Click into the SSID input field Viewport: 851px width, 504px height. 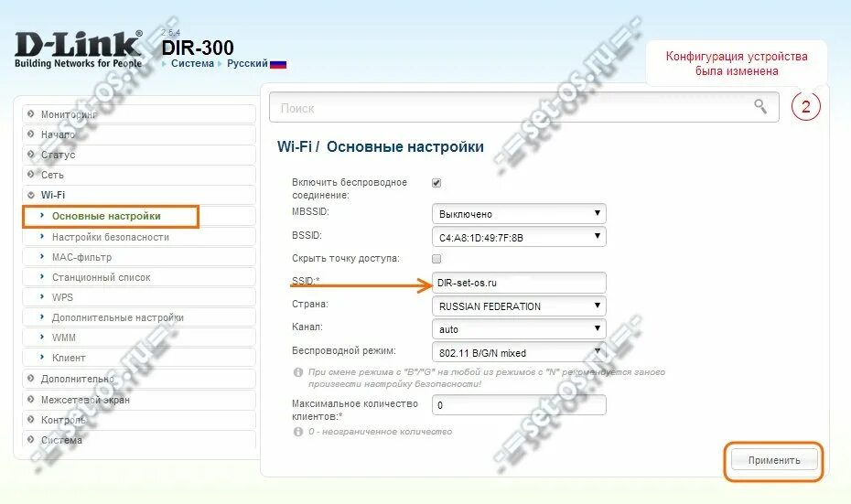click(519, 283)
